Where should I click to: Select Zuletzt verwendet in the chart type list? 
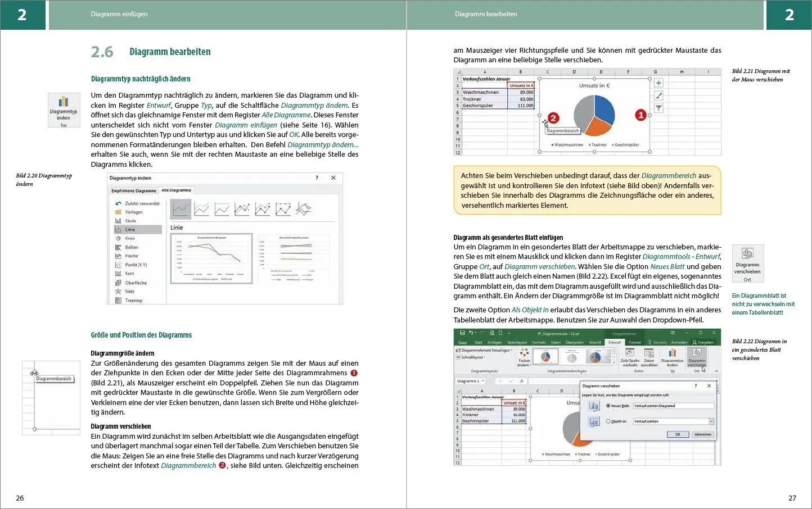pyautogui.click(x=138, y=203)
